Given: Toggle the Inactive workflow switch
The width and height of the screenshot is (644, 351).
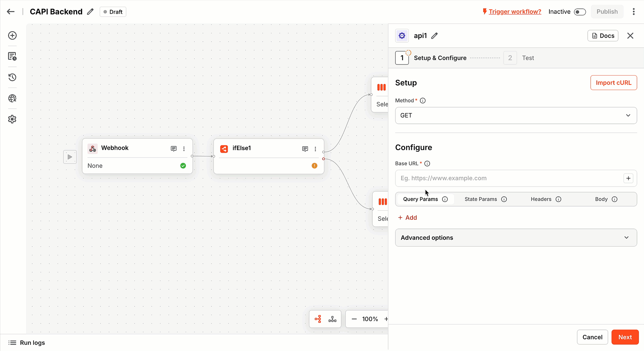Looking at the screenshot, I should click(580, 12).
